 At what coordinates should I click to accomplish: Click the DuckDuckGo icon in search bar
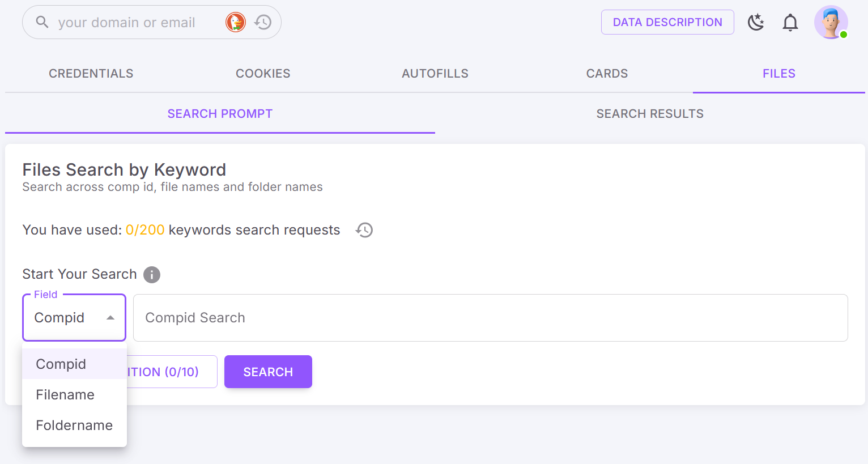[x=236, y=22]
